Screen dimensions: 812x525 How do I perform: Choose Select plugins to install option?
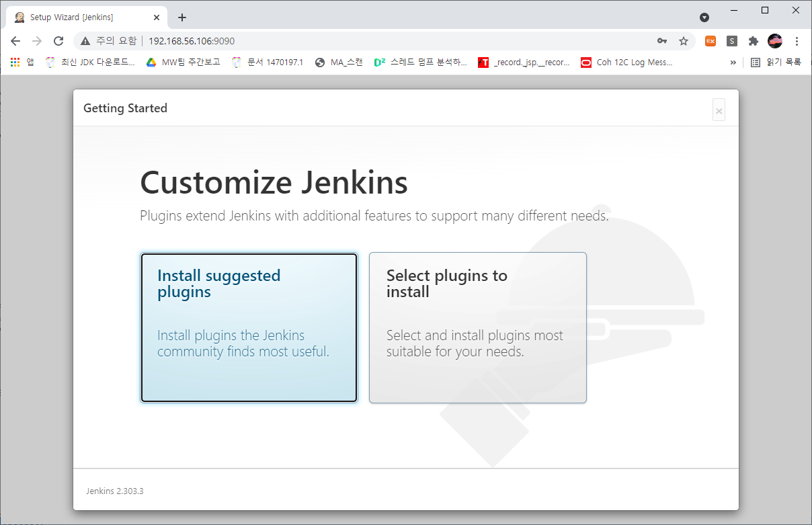click(x=478, y=327)
